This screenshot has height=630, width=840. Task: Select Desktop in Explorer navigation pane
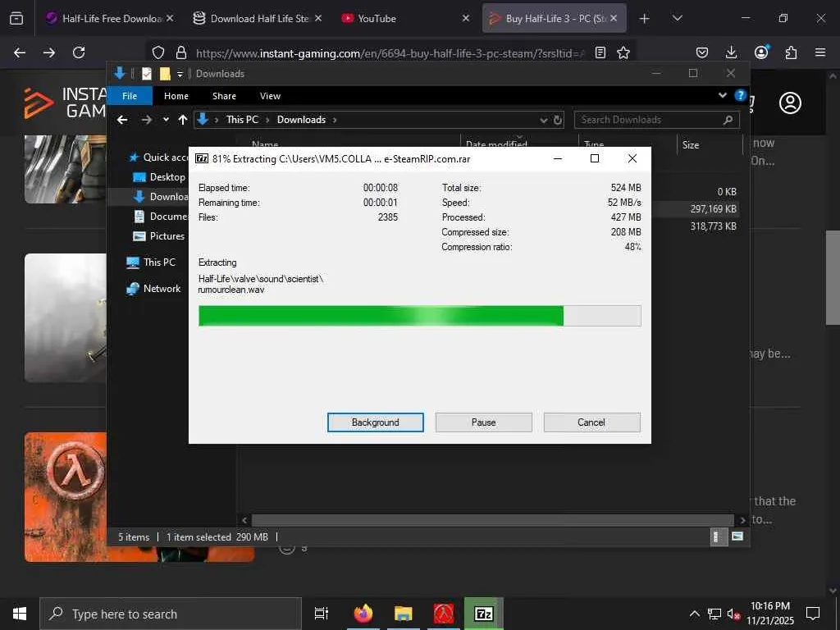[x=158, y=177]
